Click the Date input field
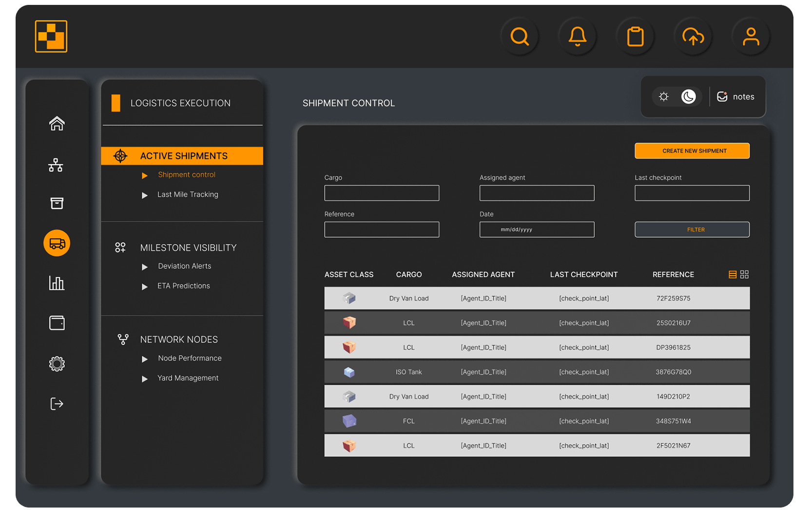The image size is (812, 510). (x=537, y=229)
